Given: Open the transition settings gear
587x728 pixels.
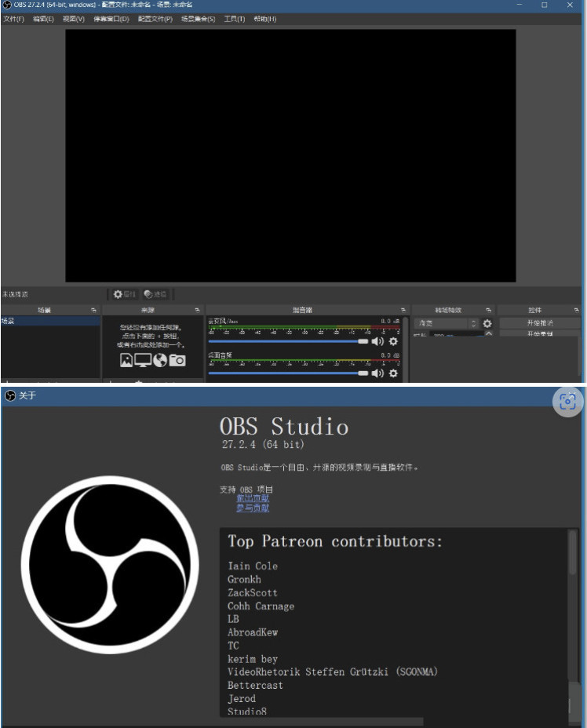Looking at the screenshot, I should (x=487, y=324).
